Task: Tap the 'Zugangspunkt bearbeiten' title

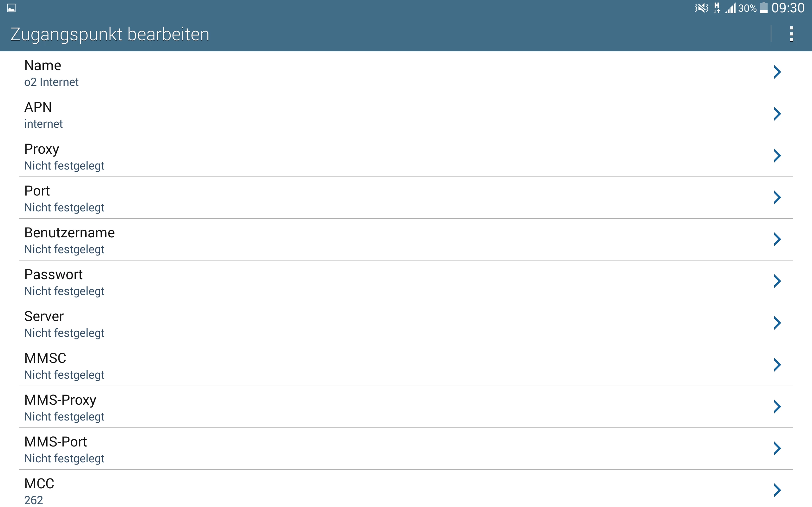Action: pos(110,34)
